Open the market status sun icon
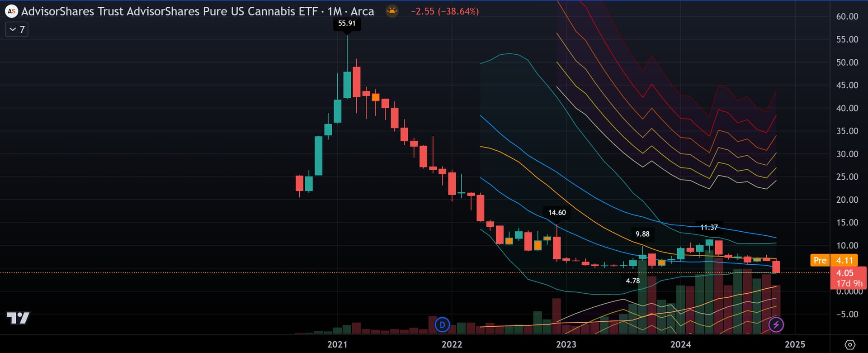This screenshot has height=353, width=868. 392,11
